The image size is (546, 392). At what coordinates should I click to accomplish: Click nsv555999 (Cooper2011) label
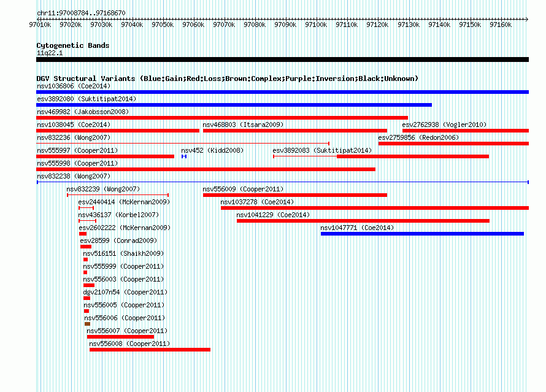pyautogui.click(x=123, y=266)
